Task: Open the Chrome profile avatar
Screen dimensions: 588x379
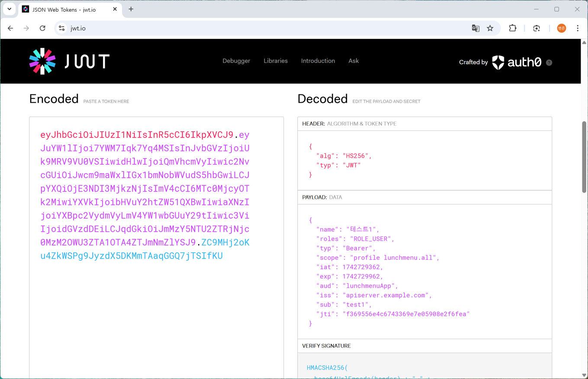Action: [562, 28]
